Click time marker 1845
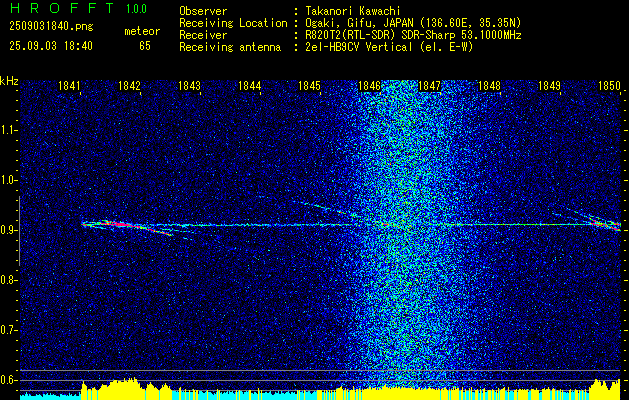629x400 pixels. 309,86
